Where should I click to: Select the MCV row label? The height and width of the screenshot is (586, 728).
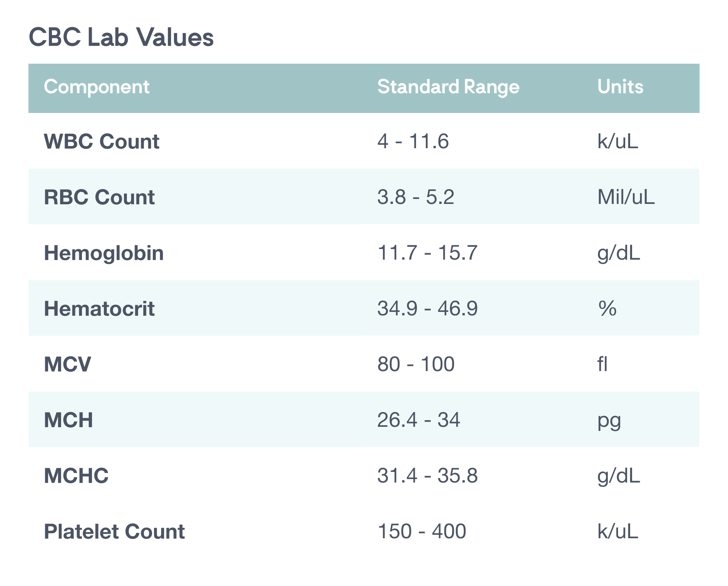point(67,364)
